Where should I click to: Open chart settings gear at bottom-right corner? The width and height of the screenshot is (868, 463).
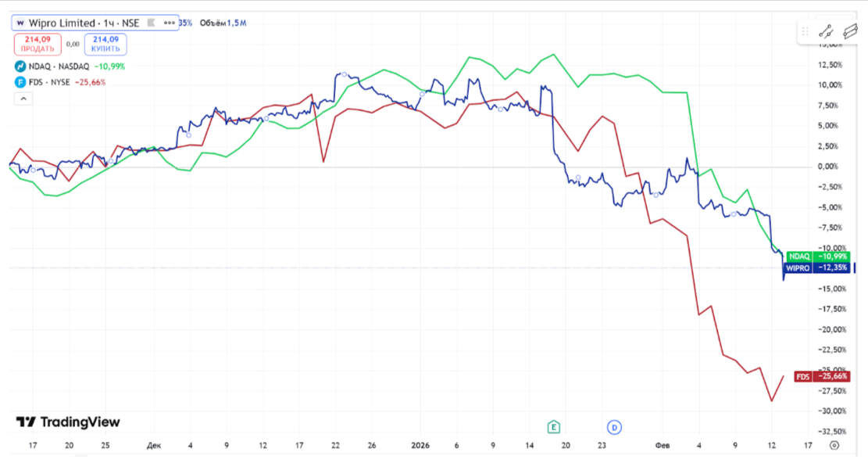(834, 445)
